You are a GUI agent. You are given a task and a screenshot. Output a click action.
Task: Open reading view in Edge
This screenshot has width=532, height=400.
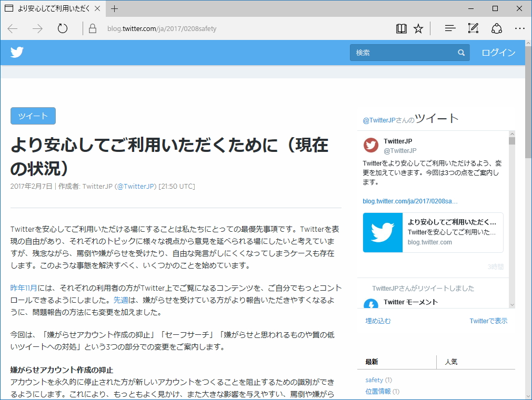click(x=401, y=28)
